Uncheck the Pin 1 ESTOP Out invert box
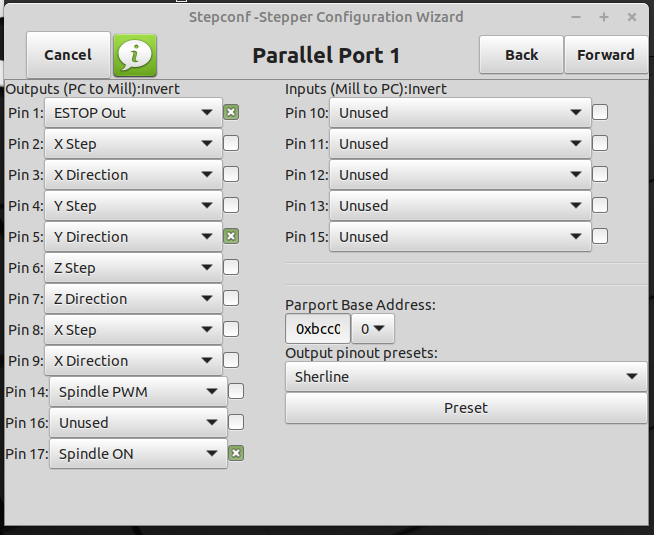654x535 pixels. coord(231,112)
